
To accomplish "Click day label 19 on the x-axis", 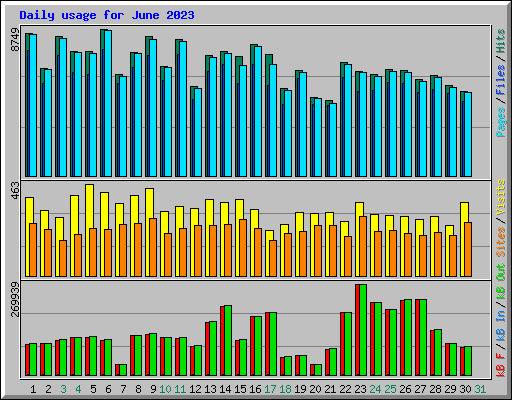I will tap(300, 389).
